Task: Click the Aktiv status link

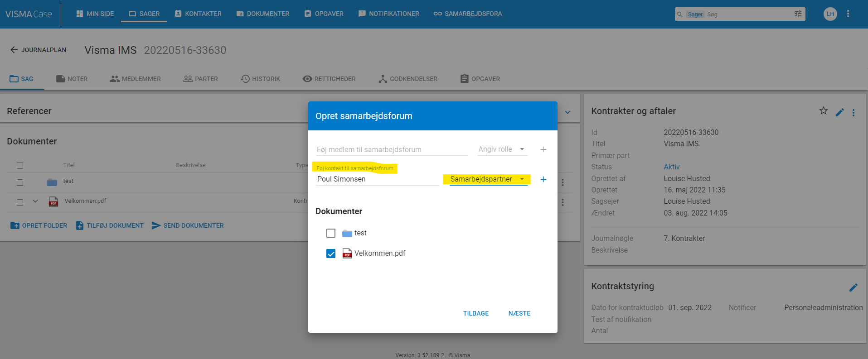Action: [672, 167]
